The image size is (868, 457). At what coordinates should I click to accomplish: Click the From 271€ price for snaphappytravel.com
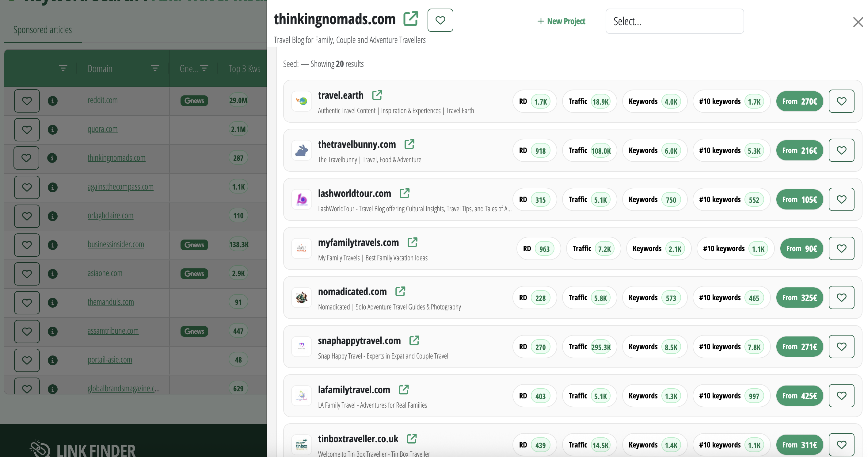click(x=800, y=347)
